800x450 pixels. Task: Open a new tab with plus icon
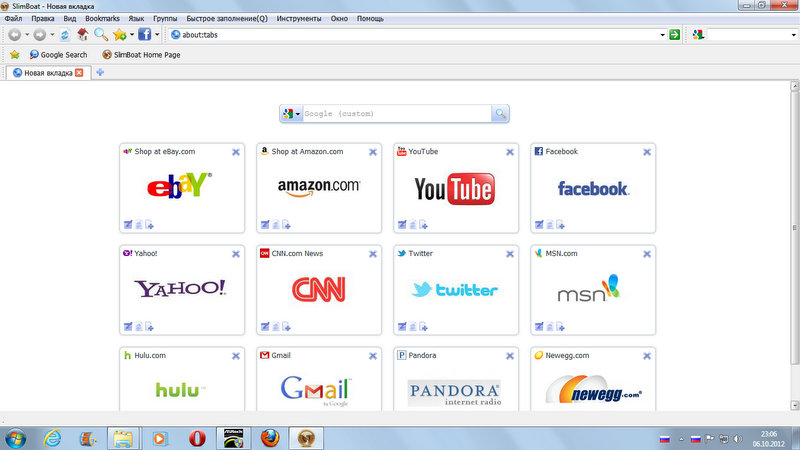[x=100, y=72]
